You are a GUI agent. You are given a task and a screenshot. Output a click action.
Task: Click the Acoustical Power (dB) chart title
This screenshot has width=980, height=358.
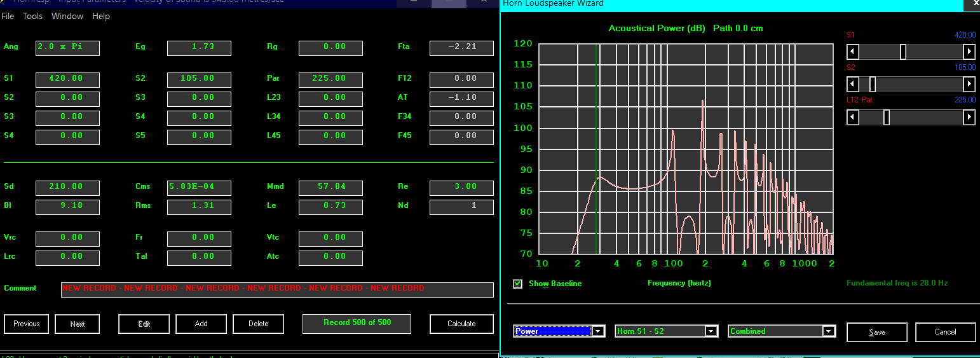tap(657, 29)
